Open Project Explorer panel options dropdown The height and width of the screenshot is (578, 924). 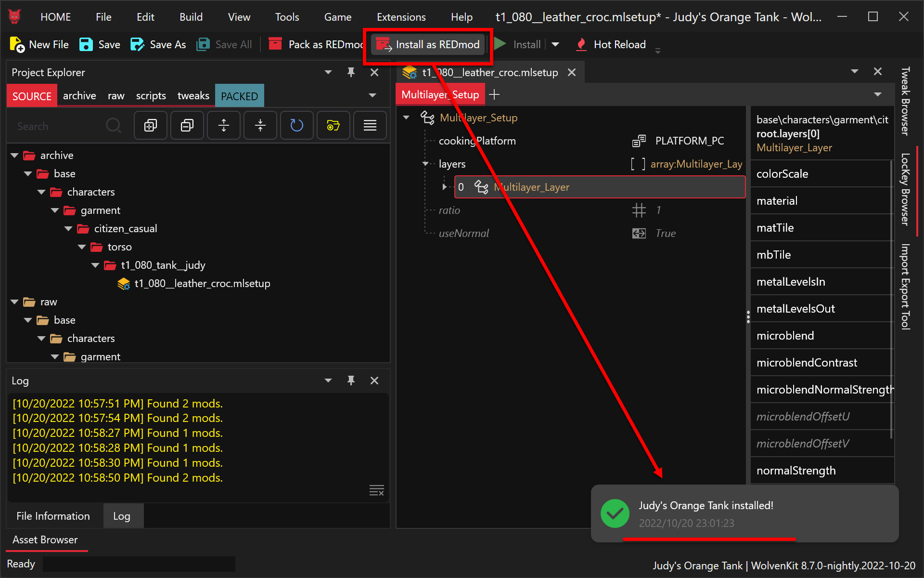click(328, 72)
